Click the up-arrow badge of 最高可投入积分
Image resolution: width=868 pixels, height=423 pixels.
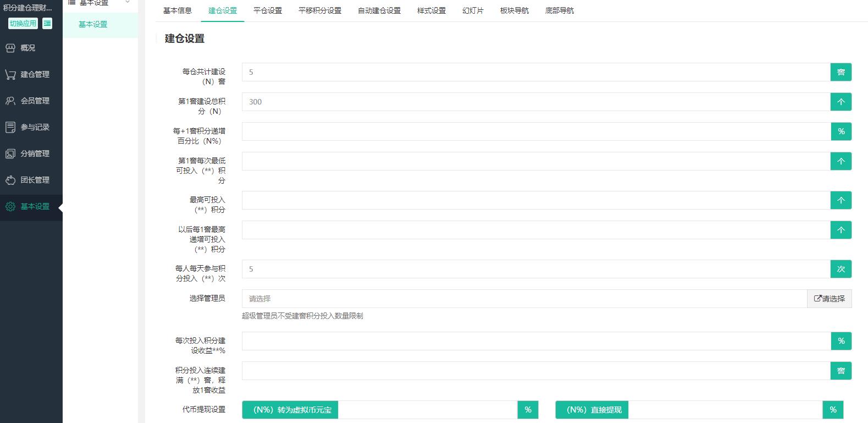[x=841, y=200]
